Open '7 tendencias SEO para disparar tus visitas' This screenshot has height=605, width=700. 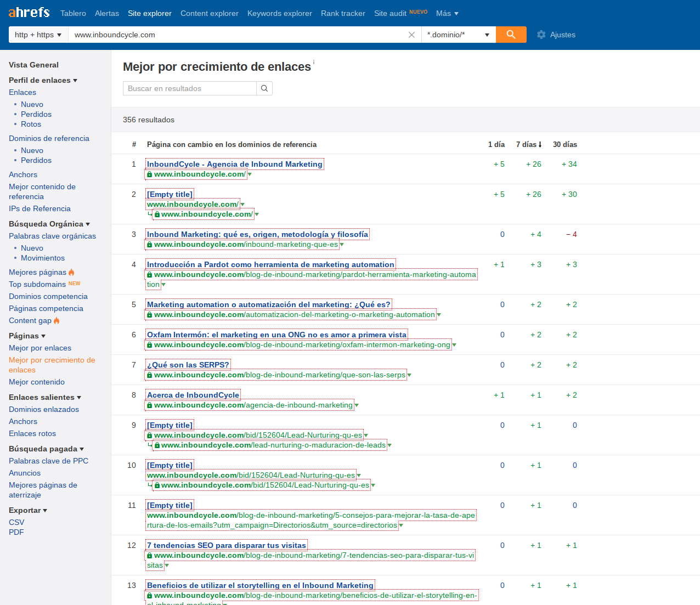(227, 545)
